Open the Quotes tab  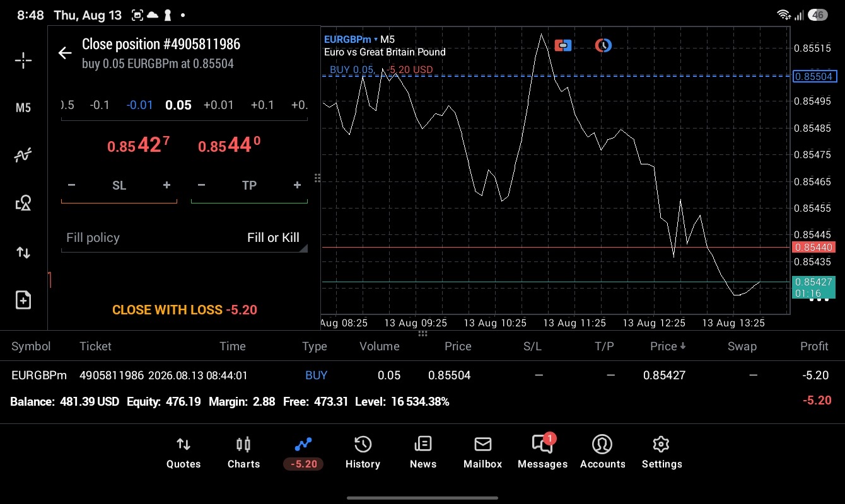[184, 453]
